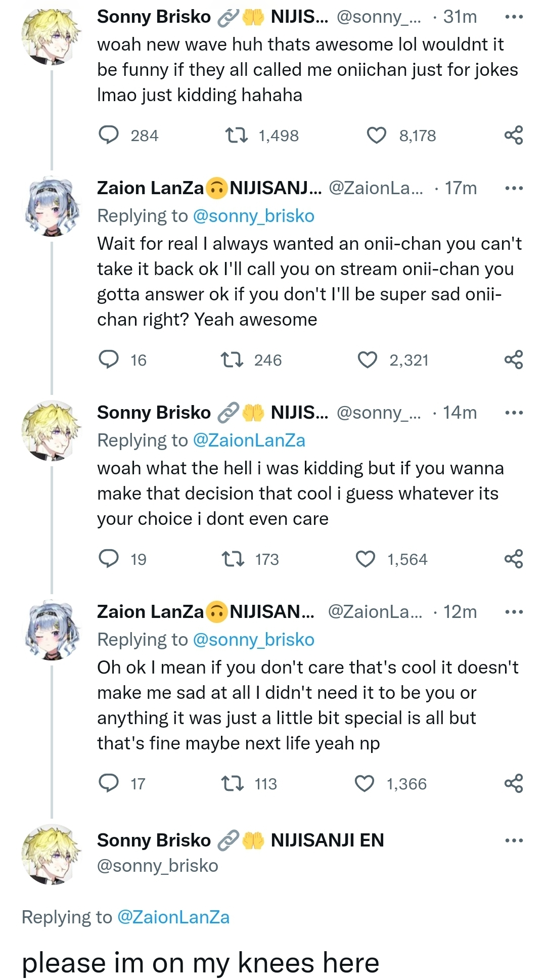The image size is (546, 980).
Task: Retweet the tweet with 1,498 retweets
Action: coord(236,136)
